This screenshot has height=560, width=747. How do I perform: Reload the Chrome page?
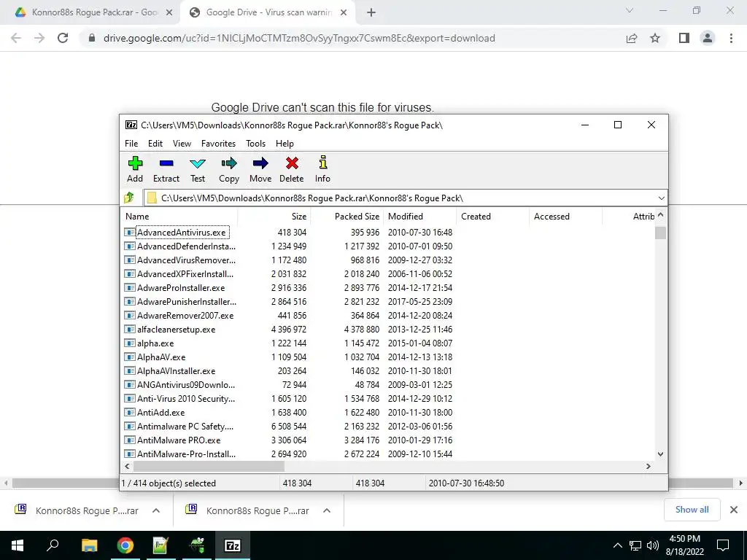pos(63,38)
